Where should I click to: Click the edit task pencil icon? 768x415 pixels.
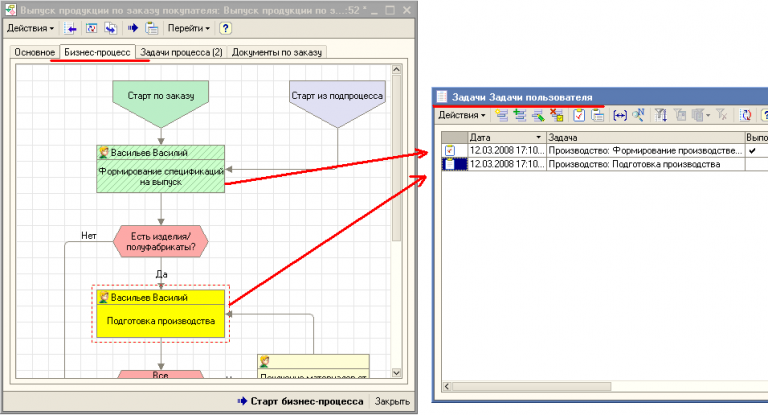[537, 116]
